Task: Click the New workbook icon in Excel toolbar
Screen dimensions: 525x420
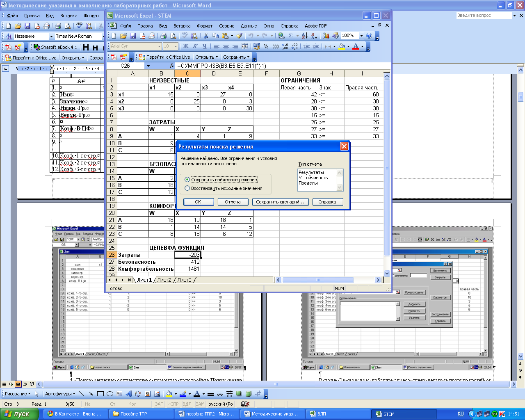Action: 114,36
